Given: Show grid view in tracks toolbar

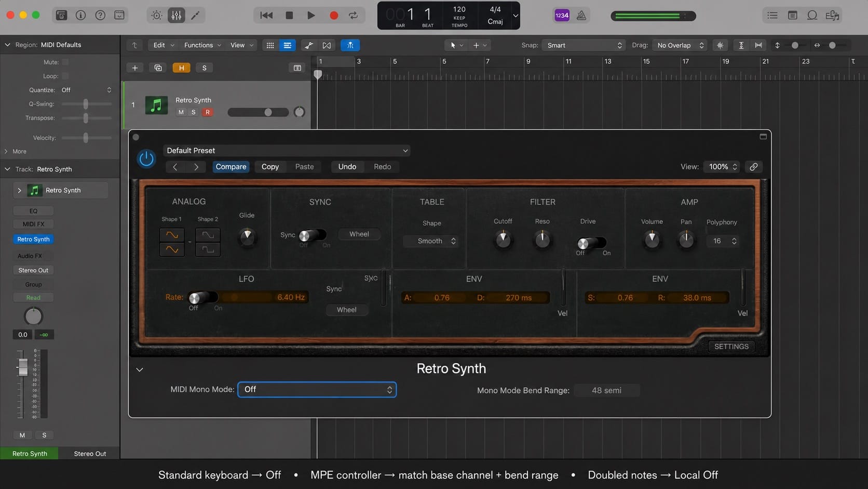Looking at the screenshot, I should click(270, 45).
